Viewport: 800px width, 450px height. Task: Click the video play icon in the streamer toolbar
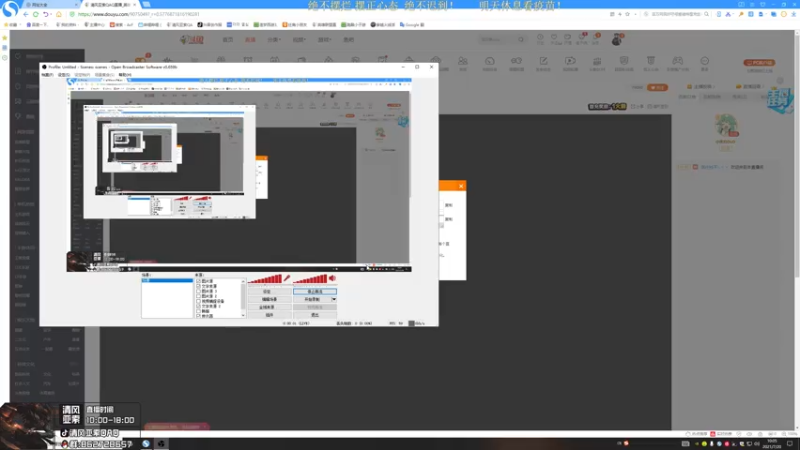(x=570, y=62)
